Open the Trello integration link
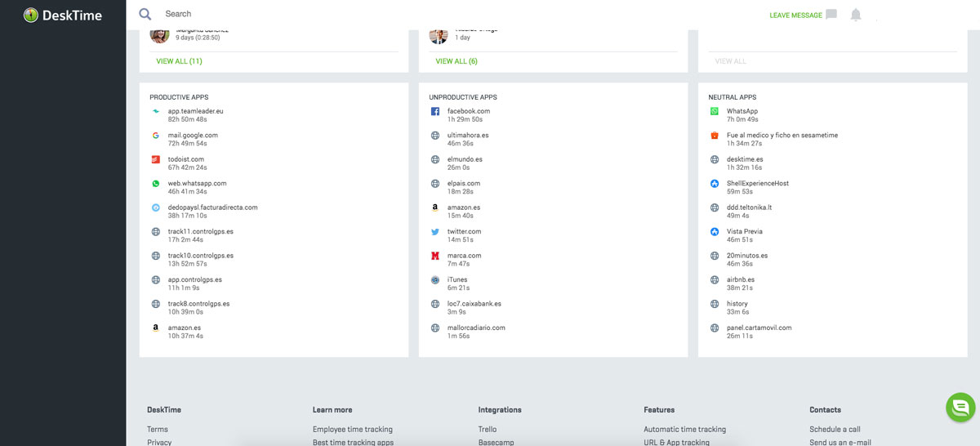 pyautogui.click(x=488, y=430)
